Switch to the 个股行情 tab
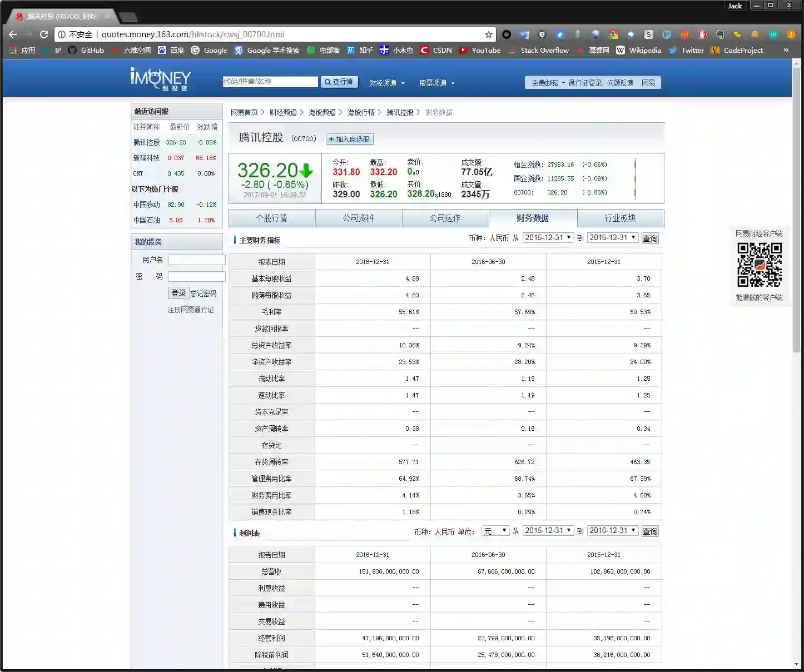Viewport: 804px width, 672px height. [x=272, y=218]
